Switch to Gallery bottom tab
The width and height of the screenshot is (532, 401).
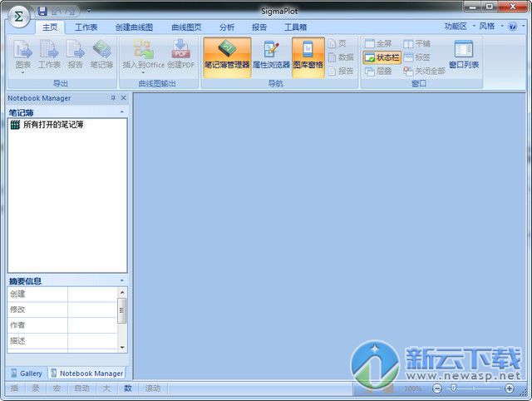[27, 374]
